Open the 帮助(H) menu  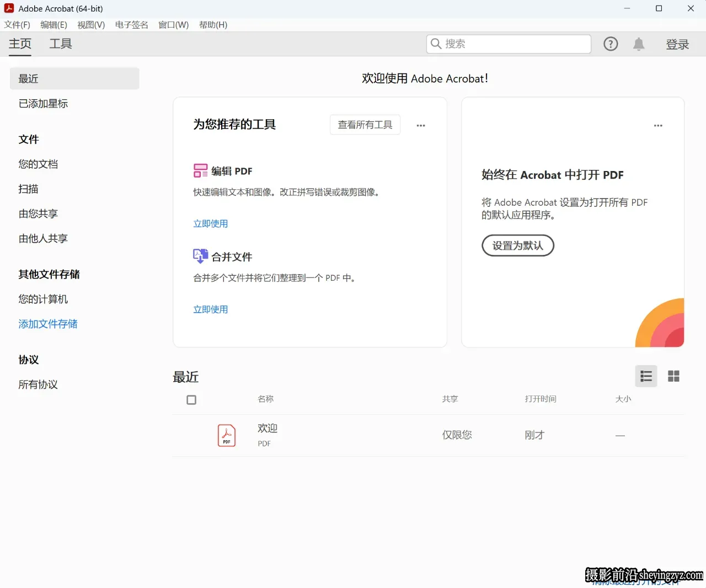coord(213,25)
